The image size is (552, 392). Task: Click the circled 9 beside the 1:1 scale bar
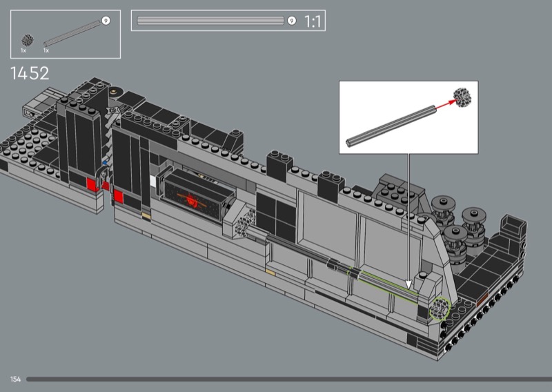click(x=291, y=21)
